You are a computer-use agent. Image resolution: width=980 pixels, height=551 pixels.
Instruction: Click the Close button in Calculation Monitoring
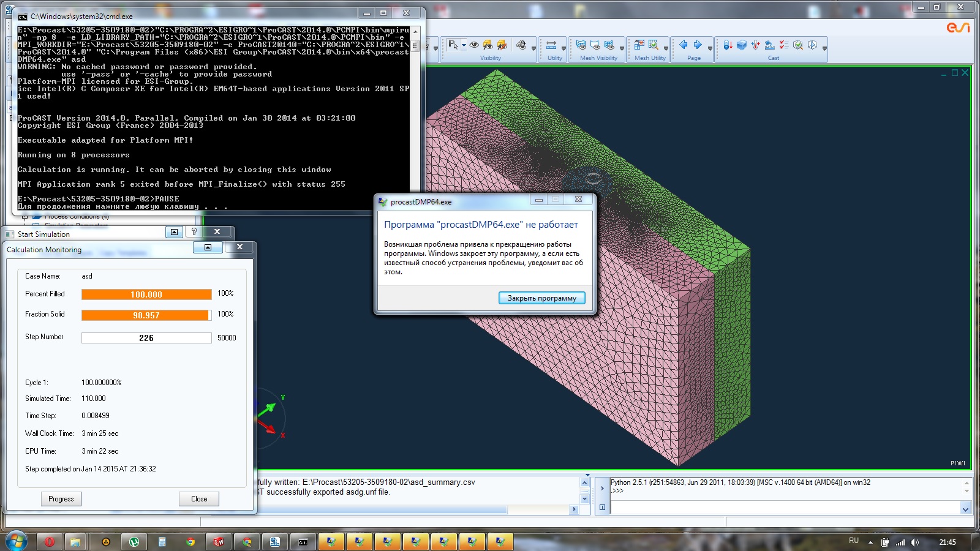click(x=199, y=499)
